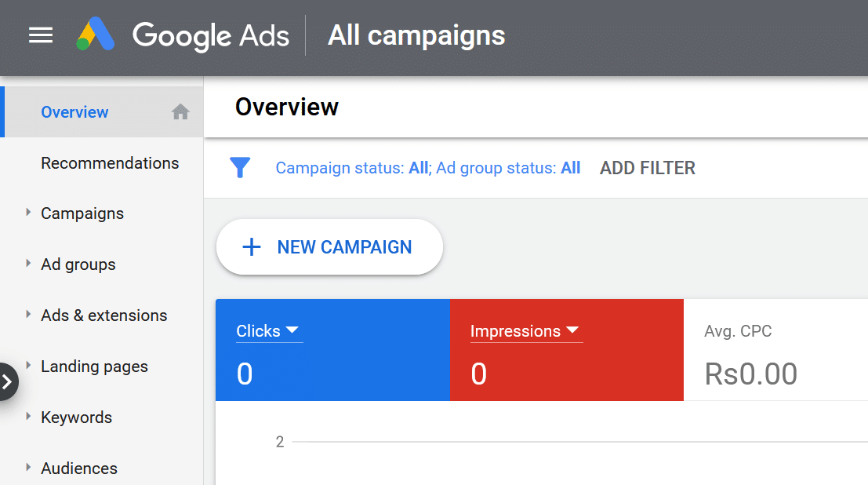The width and height of the screenshot is (868, 485).
Task: Go to Audiences in the sidebar
Action: pos(79,469)
